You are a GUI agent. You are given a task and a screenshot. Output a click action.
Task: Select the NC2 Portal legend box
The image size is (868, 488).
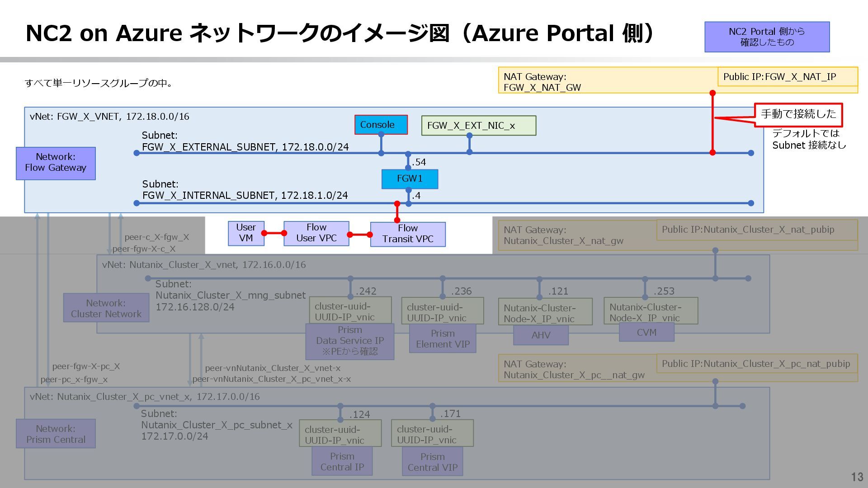(767, 37)
